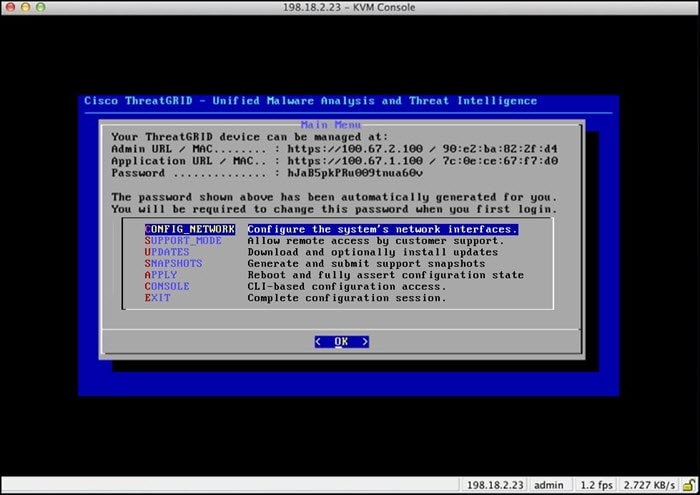Click 'Allow remote access by customer support.' text
Image resolution: width=700 pixels, height=495 pixels.
(376, 241)
